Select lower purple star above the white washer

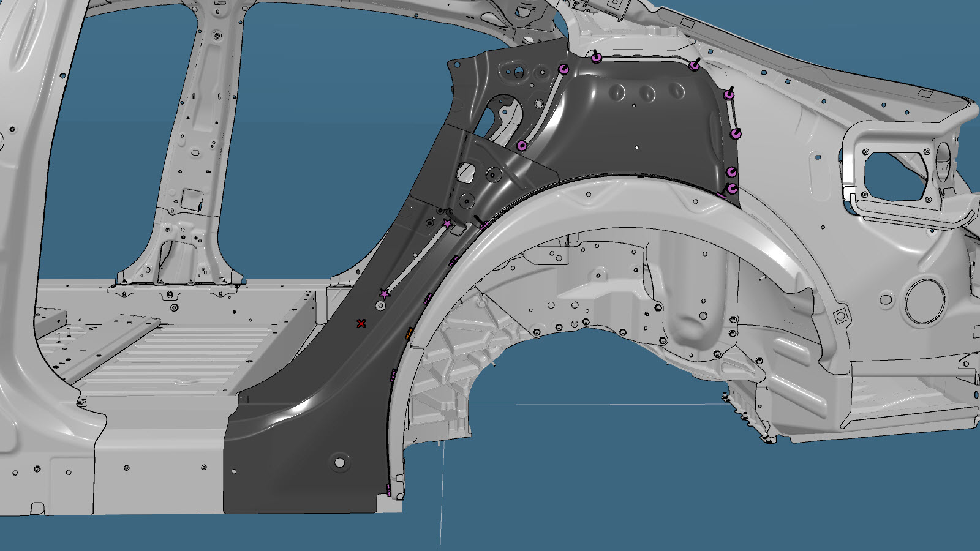(x=385, y=294)
